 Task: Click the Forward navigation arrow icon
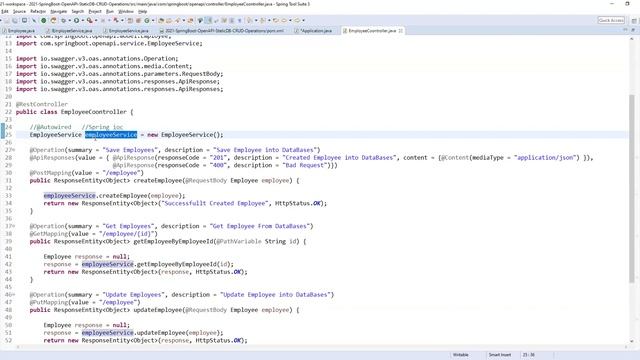click(x=297, y=20)
